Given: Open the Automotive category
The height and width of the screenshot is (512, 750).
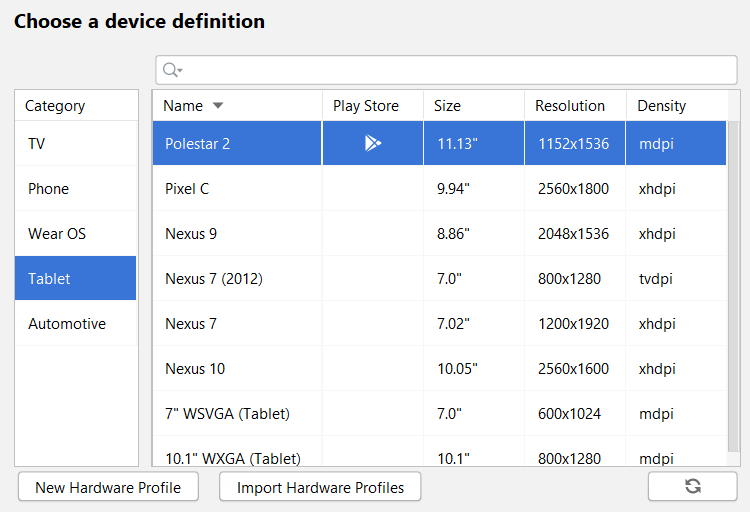Looking at the screenshot, I should (76, 324).
